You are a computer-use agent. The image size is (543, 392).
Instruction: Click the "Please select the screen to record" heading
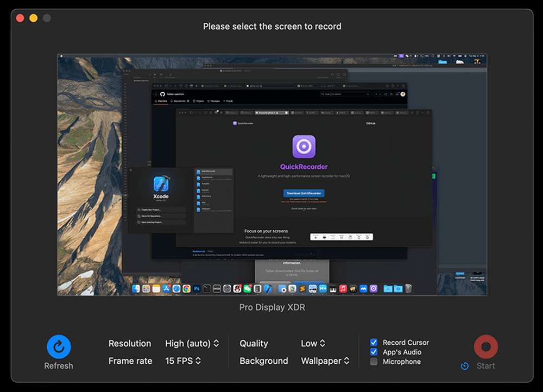(x=272, y=26)
